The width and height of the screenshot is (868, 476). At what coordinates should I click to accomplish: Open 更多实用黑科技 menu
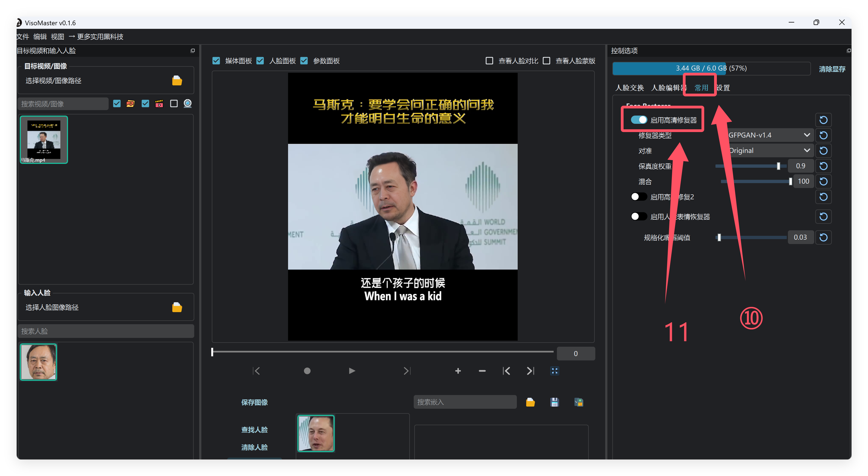(96, 37)
